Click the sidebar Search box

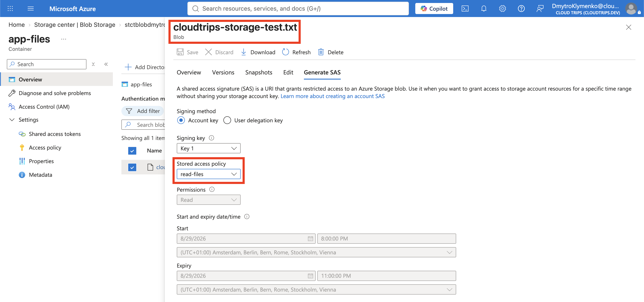coord(46,64)
